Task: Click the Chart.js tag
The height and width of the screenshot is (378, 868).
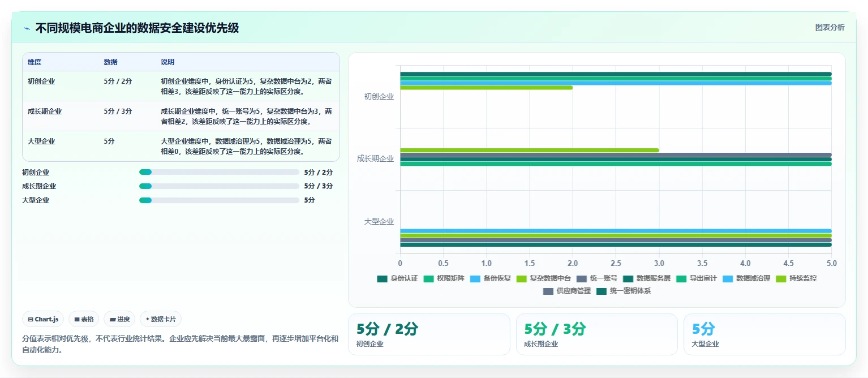Action: (x=44, y=319)
